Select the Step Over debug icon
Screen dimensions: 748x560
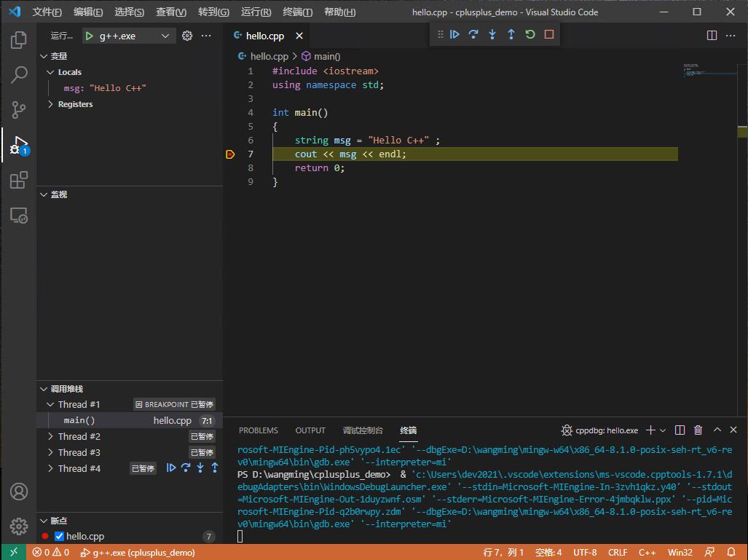(473, 34)
